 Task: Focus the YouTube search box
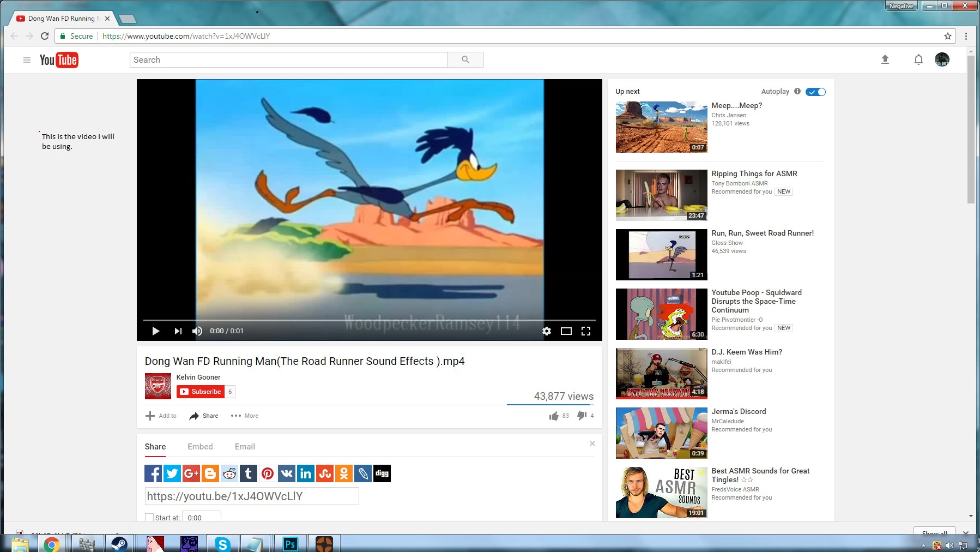(289, 60)
